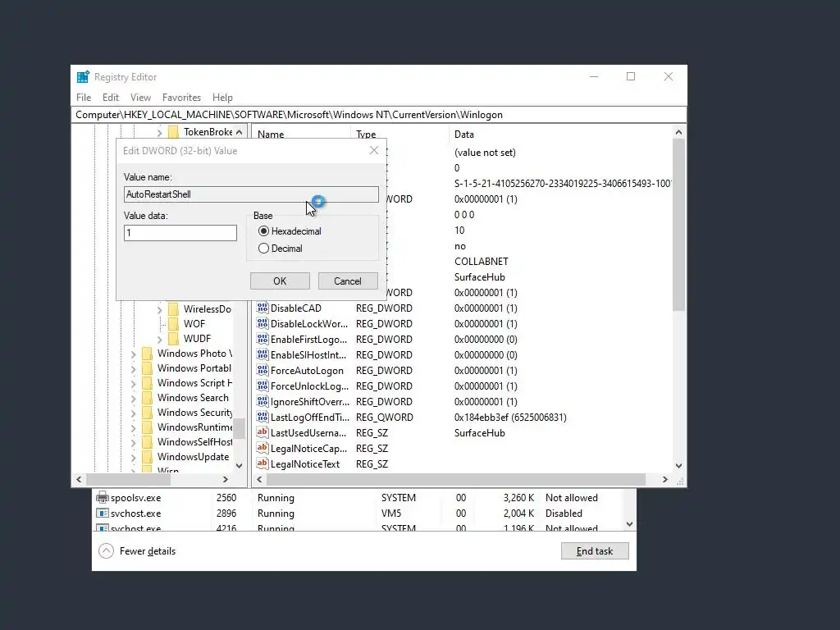
Task: Expand the WUDF tree node
Action: tap(160, 339)
